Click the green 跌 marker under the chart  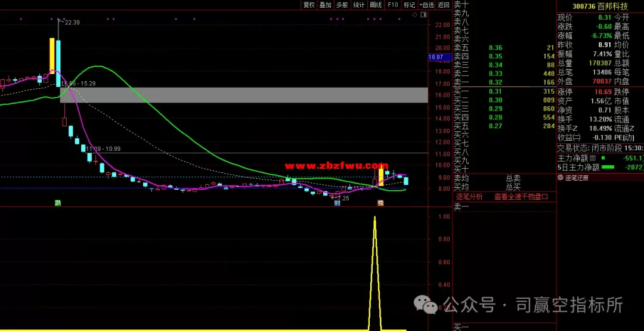58,203
